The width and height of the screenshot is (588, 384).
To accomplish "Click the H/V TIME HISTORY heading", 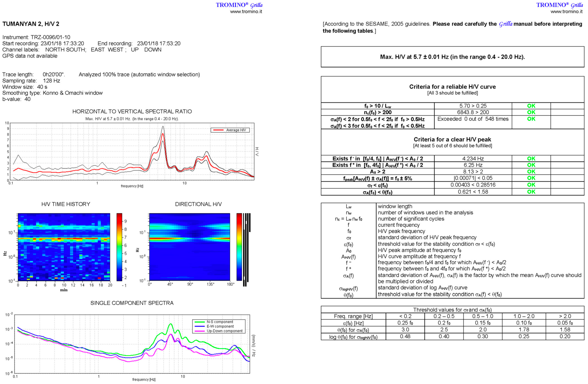I will click(66, 204).
